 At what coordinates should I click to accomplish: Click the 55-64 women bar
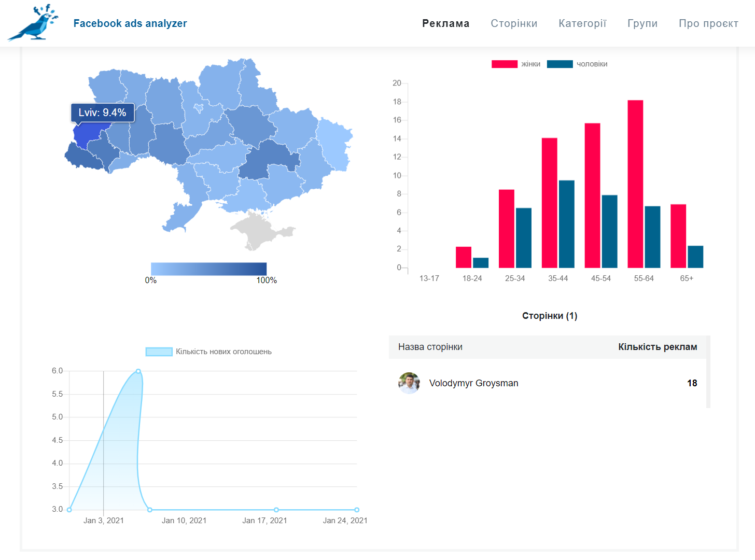coord(635,184)
